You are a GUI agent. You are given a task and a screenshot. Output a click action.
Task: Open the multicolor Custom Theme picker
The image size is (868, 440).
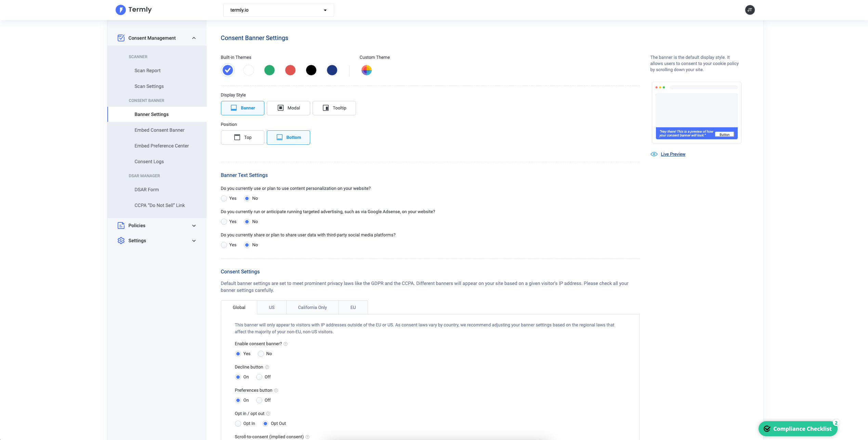tap(367, 70)
